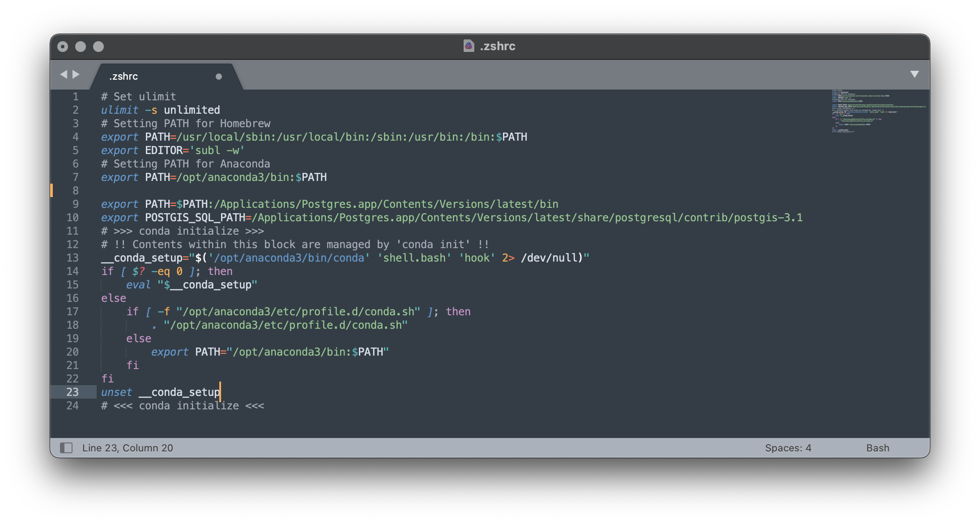Place cursor on empty line 8
The height and width of the screenshot is (524, 980).
tap(268, 191)
